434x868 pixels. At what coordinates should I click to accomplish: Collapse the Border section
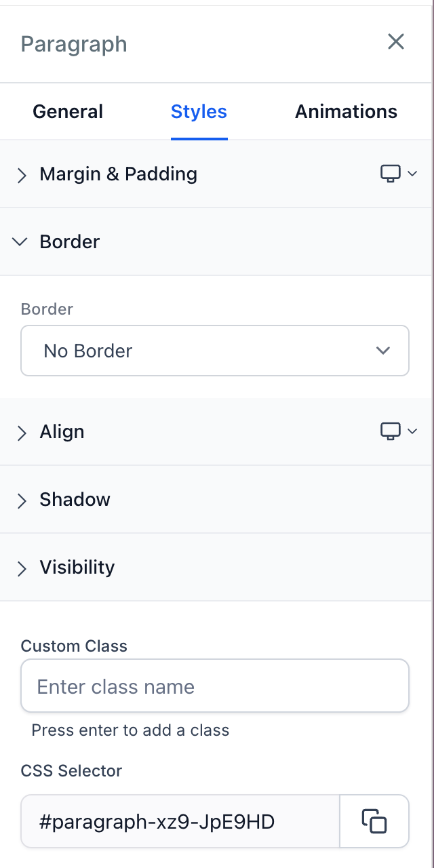click(70, 242)
